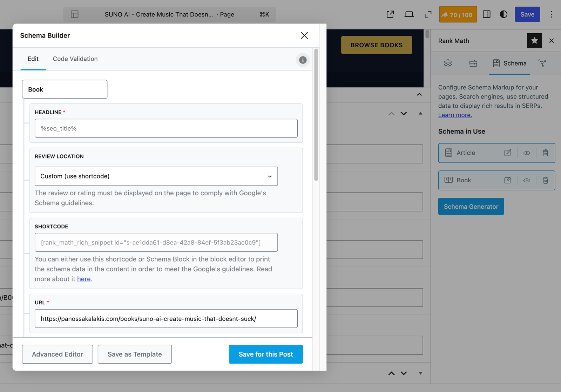
Task: Open Rank Math General gear tab
Action: (448, 63)
